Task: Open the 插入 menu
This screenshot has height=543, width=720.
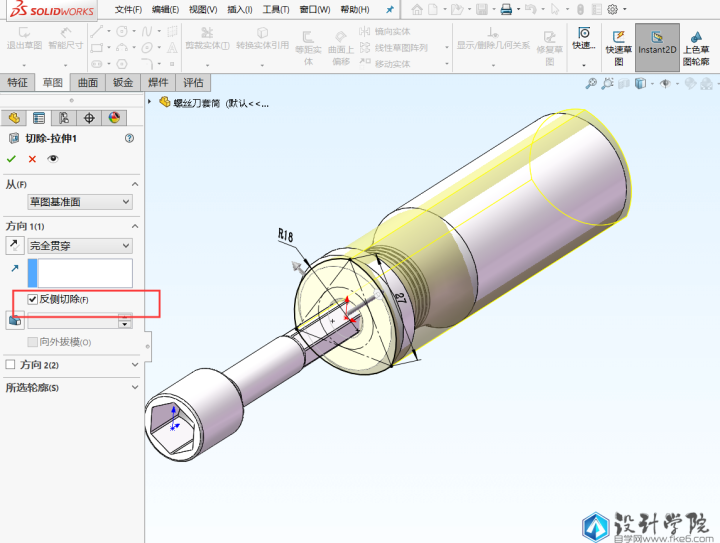Action: 240,9
